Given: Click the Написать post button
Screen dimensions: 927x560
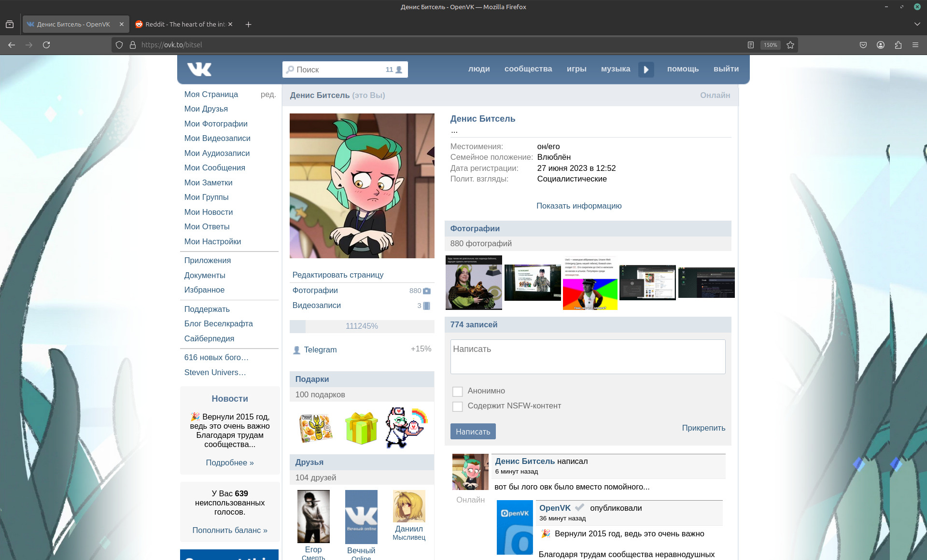Looking at the screenshot, I should (x=473, y=432).
